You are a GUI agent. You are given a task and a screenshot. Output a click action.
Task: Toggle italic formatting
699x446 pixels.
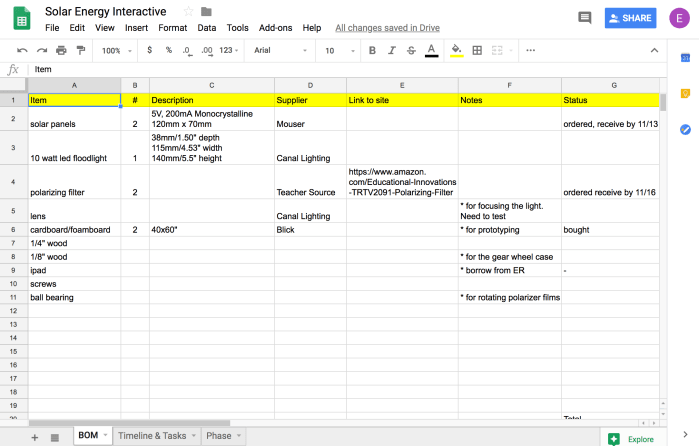tap(392, 50)
